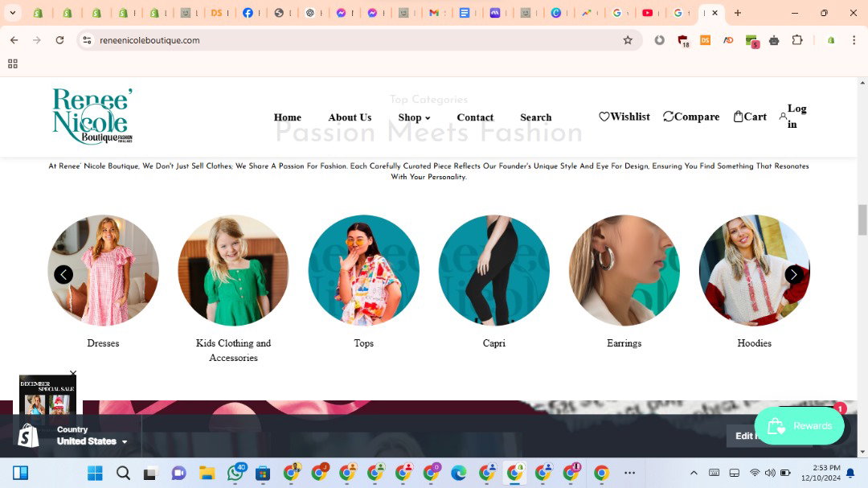The height and width of the screenshot is (488, 868).
Task: Open the printer extension icon
Action: (774, 40)
